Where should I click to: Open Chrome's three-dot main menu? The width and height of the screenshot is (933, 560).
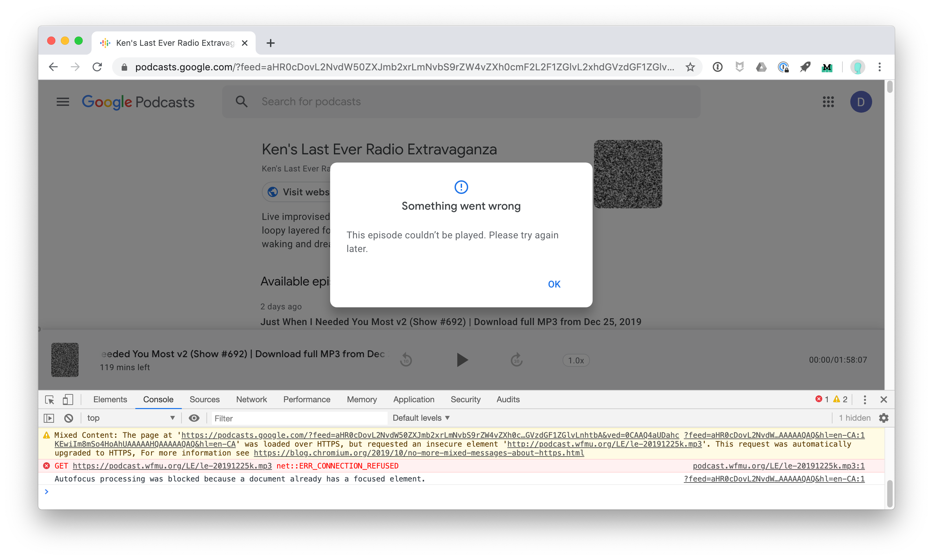tap(879, 67)
